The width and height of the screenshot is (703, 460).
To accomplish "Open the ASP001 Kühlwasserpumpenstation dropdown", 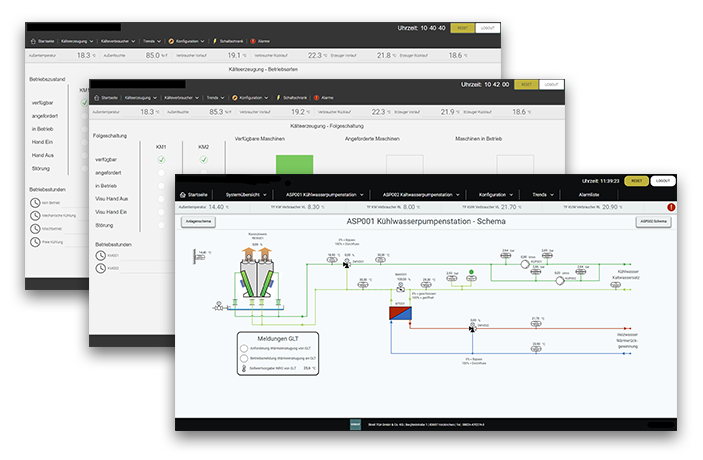I will pyautogui.click(x=325, y=194).
